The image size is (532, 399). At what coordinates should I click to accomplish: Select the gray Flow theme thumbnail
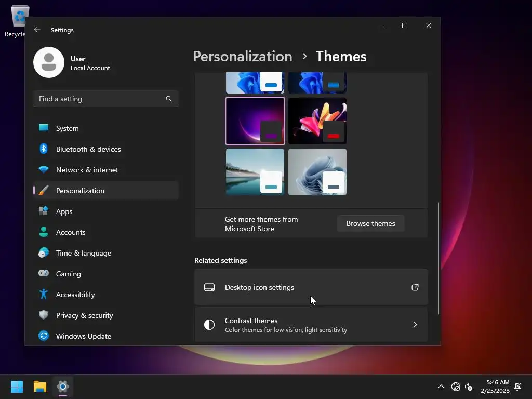tap(317, 172)
